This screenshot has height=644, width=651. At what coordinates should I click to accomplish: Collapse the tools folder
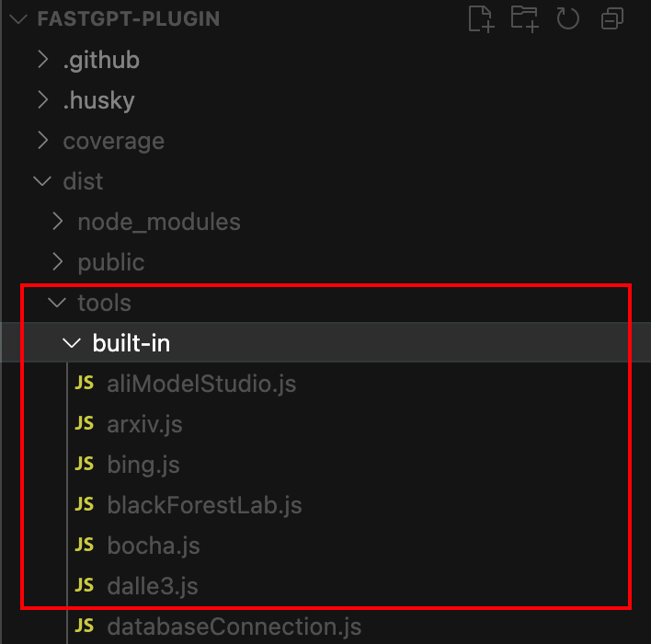click(58, 303)
